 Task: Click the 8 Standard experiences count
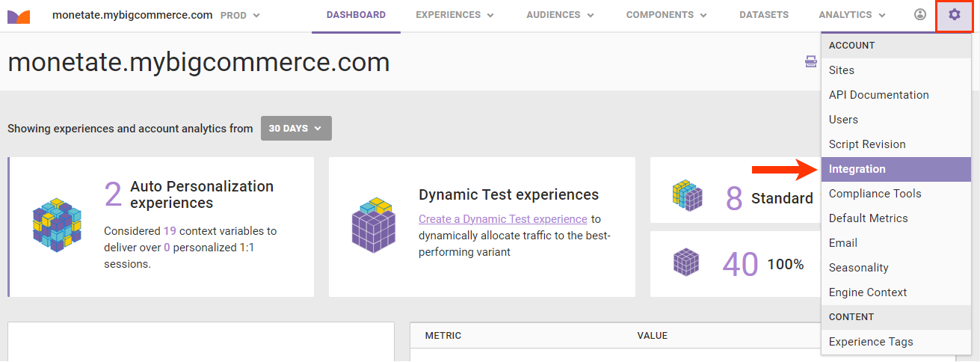tap(734, 198)
